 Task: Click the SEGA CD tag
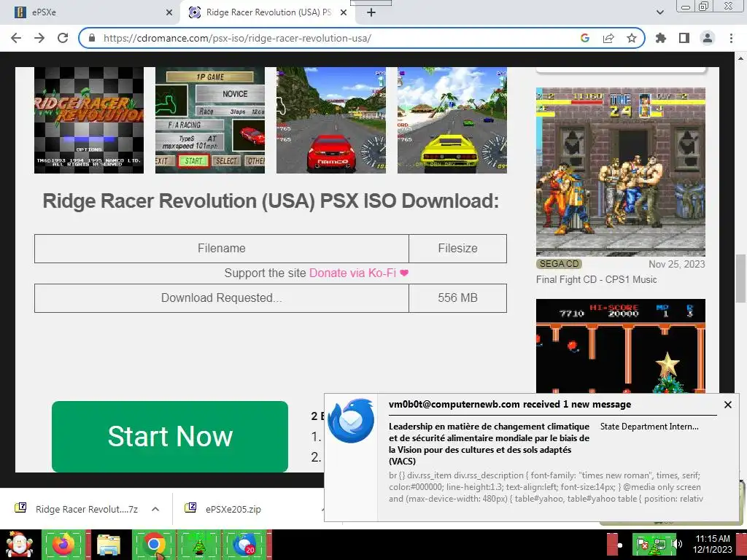560,264
